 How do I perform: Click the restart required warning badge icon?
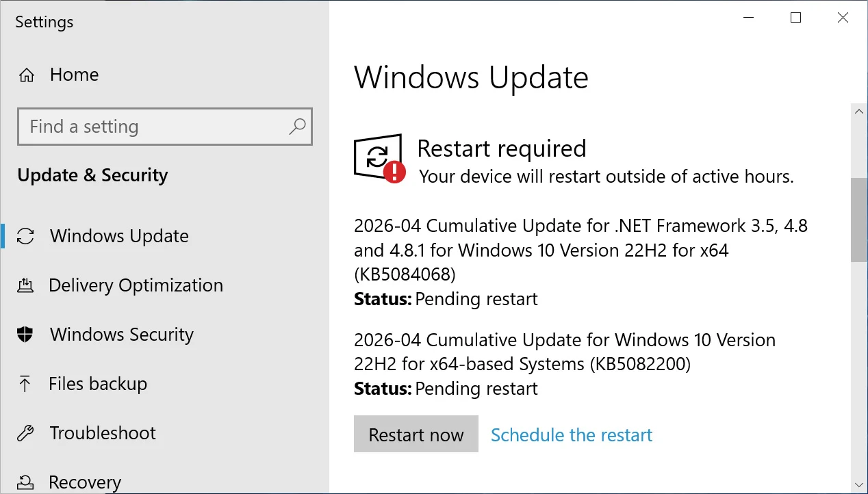coord(396,170)
